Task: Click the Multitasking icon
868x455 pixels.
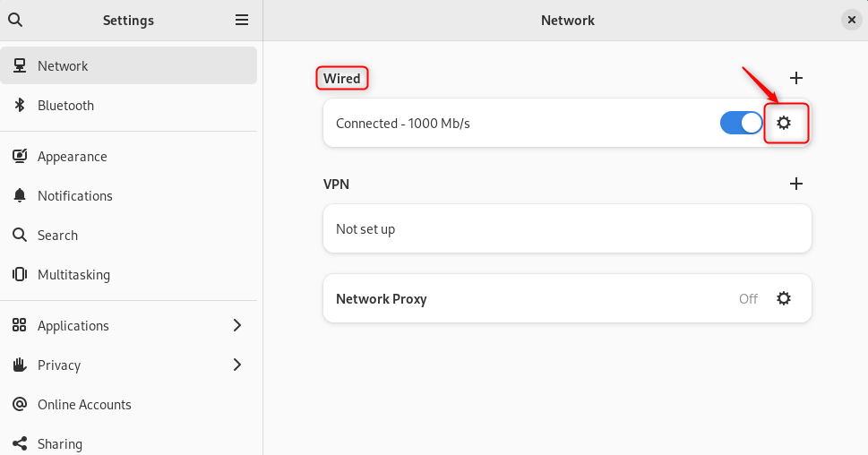Action: click(20, 274)
